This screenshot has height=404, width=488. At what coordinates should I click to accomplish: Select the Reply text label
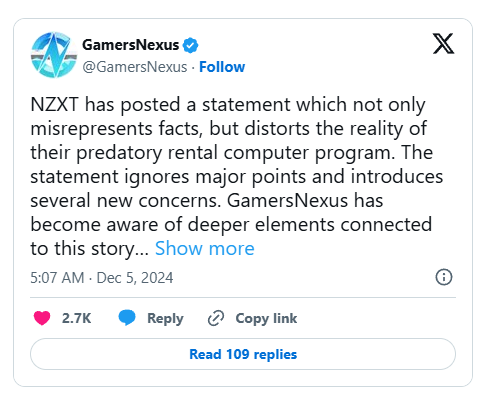(x=165, y=319)
